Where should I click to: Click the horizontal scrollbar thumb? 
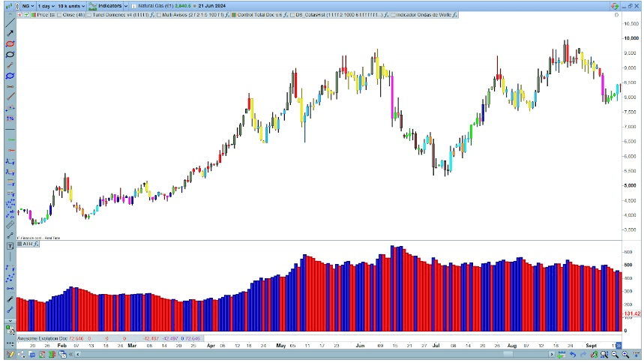508,354
